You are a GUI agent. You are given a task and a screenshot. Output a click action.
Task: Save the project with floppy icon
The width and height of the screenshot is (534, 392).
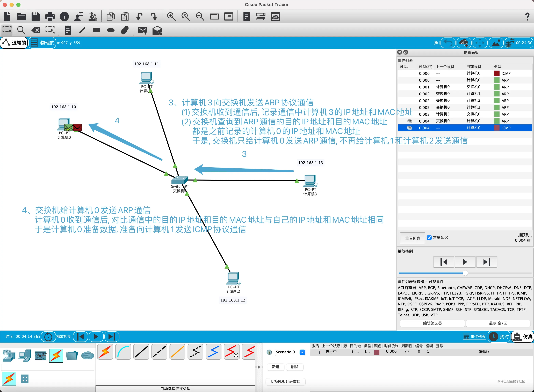(36, 17)
